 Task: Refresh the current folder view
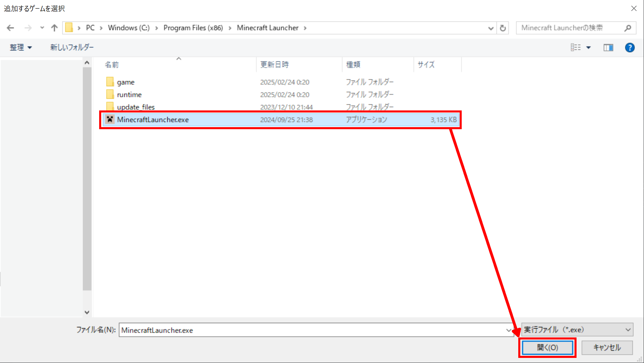pos(503,28)
